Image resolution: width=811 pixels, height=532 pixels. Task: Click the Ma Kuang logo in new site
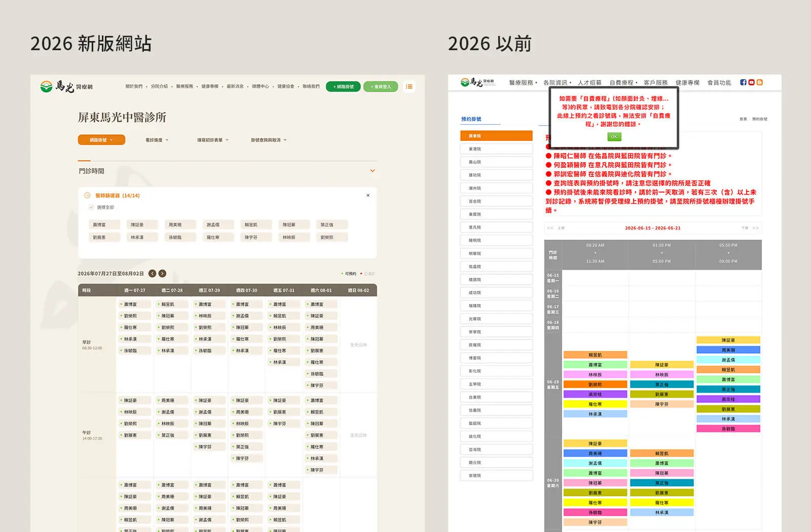(x=66, y=87)
